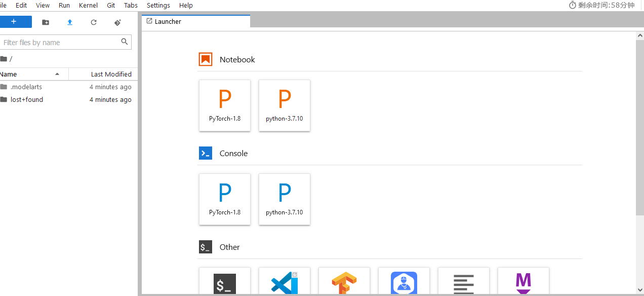Open the View menu
644x296 pixels.
(43, 5)
